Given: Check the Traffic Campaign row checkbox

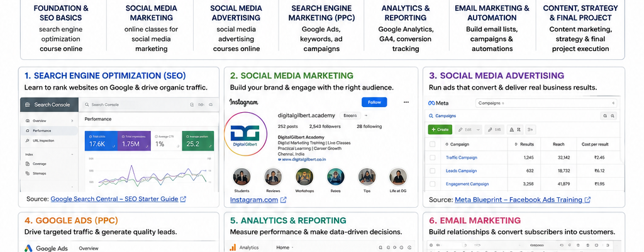Looking at the screenshot, I should [x=432, y=157].
